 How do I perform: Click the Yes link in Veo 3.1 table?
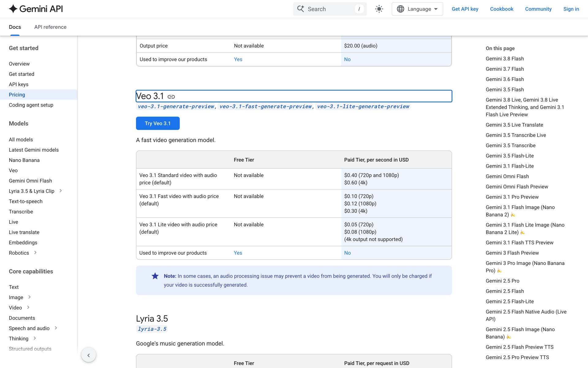pos(238,253)
